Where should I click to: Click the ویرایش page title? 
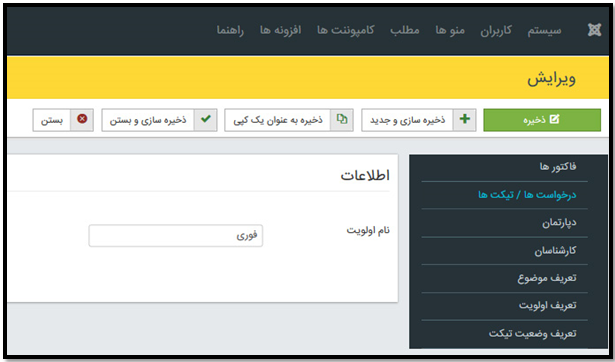pos(551,78)
